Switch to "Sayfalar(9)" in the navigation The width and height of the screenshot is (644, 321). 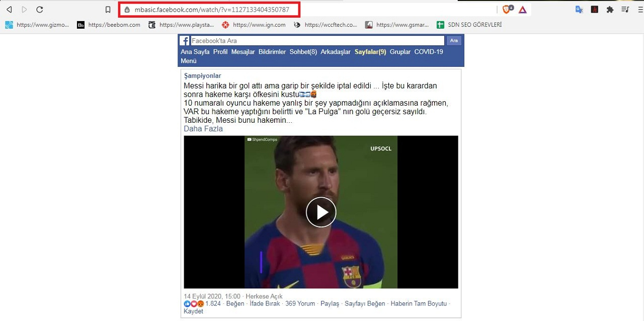click(370, 51)
